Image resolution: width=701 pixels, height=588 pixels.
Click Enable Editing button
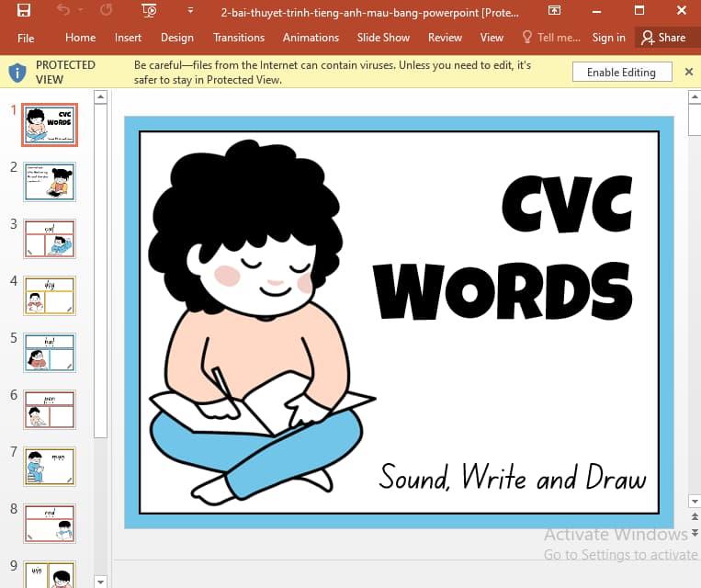tap(622, 72)
